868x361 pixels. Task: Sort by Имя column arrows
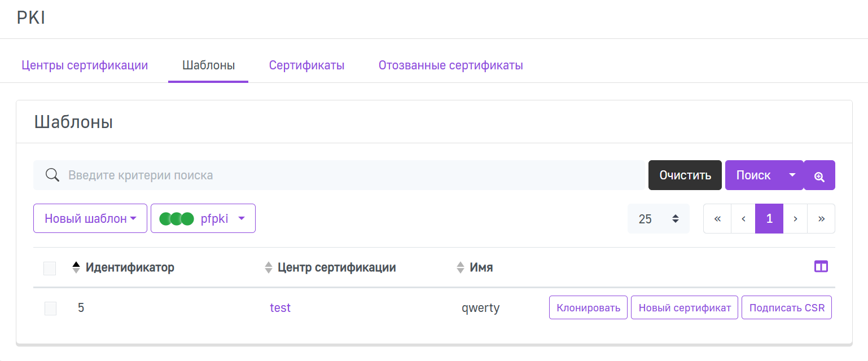[x=461, y=267]
